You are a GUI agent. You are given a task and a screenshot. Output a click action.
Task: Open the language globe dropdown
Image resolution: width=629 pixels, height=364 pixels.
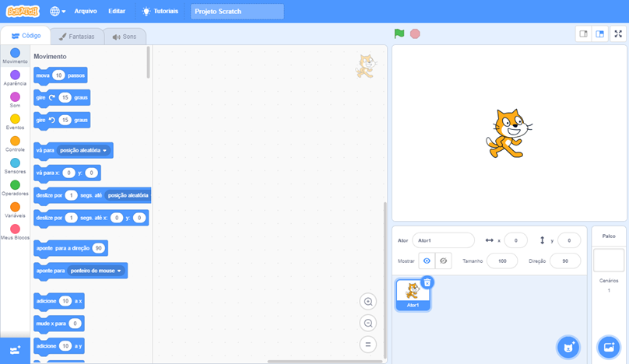pyautogui.click(x=59, y=12)
